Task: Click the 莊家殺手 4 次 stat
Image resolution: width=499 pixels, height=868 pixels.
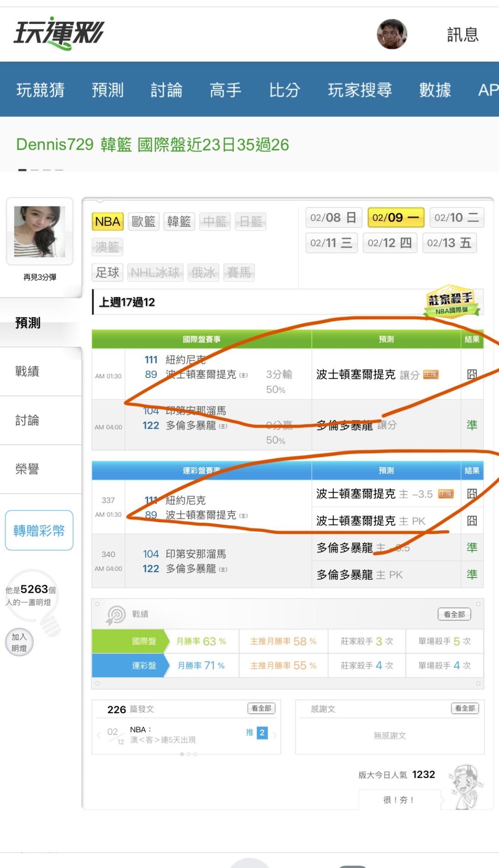Action: (x=367, y=666)
